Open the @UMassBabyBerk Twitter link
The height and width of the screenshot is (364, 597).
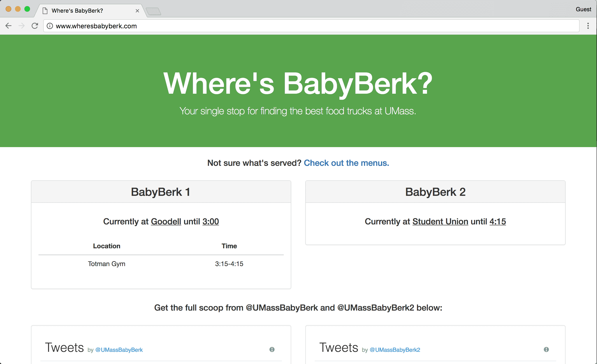[119, 350]
